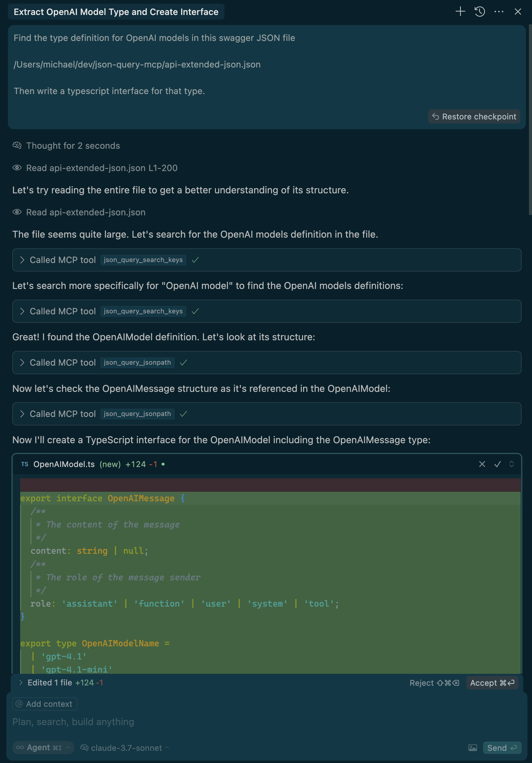Click the first json_query_jsonpath tool name badge
This screenshot has width=532, height=763.
pyautogui.click(x=137, y=363)
